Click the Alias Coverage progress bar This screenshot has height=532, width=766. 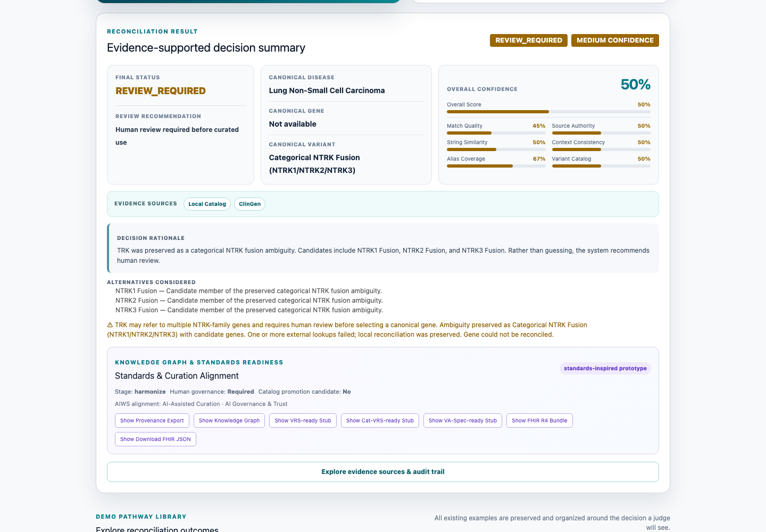click(496, 166)
